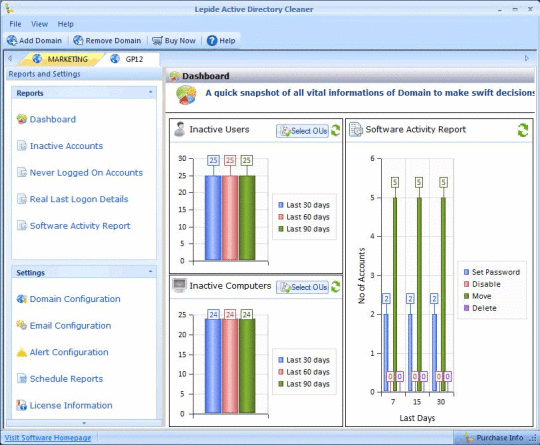This screenshot has height=445, width=540.
Task: Click the Help question mark icon
Action: pos(212,41)
